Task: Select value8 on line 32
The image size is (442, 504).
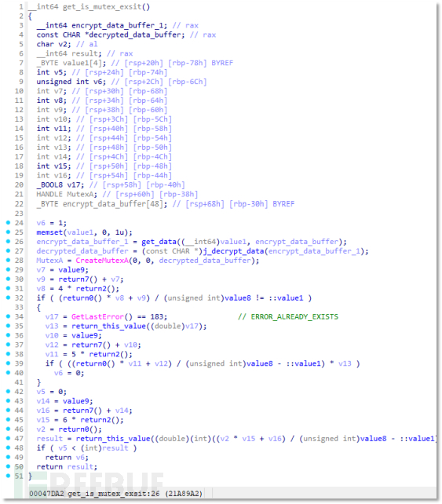Action: click(x=238, y=298)
